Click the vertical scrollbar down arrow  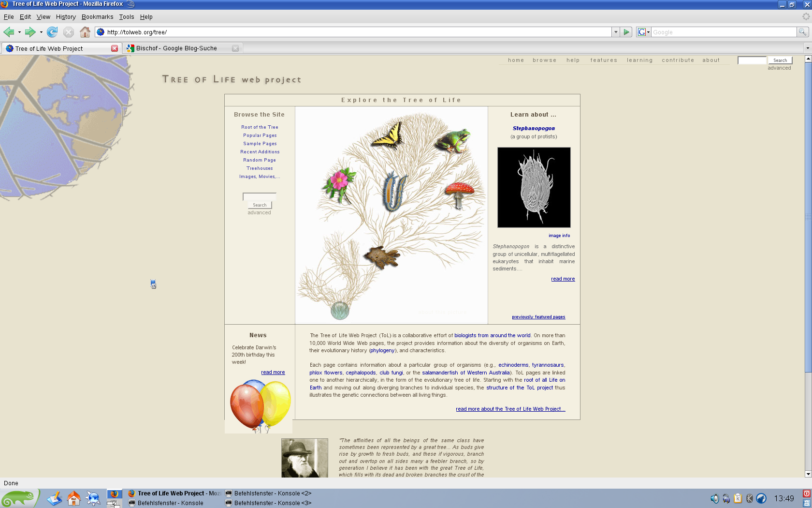[x=808, y=474]
